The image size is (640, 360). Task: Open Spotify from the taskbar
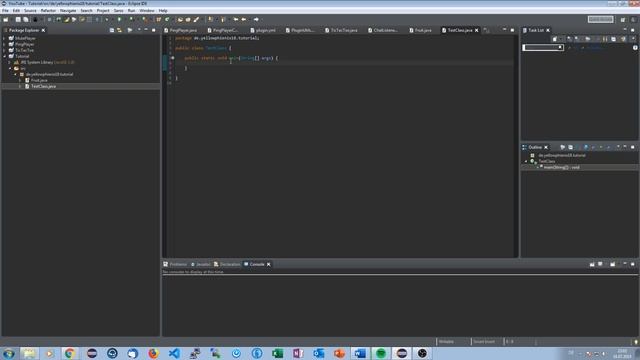click(x=381, y=353)
